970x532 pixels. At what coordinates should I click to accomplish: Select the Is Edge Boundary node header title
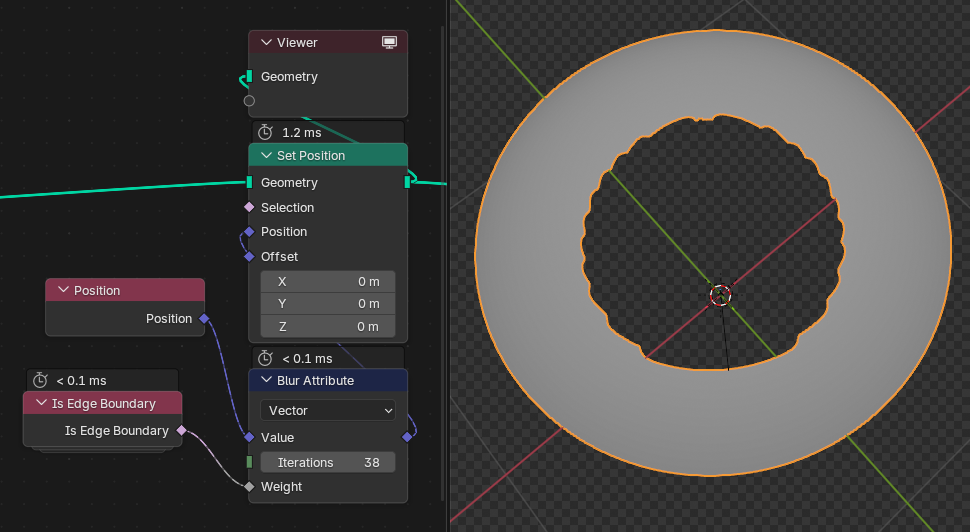(x=103, y=404)
